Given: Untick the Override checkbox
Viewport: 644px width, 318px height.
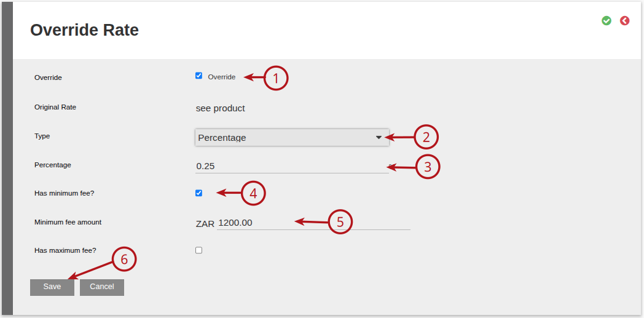Looking at the screenshot, I should pyautogui.click(x=198, y=76).
